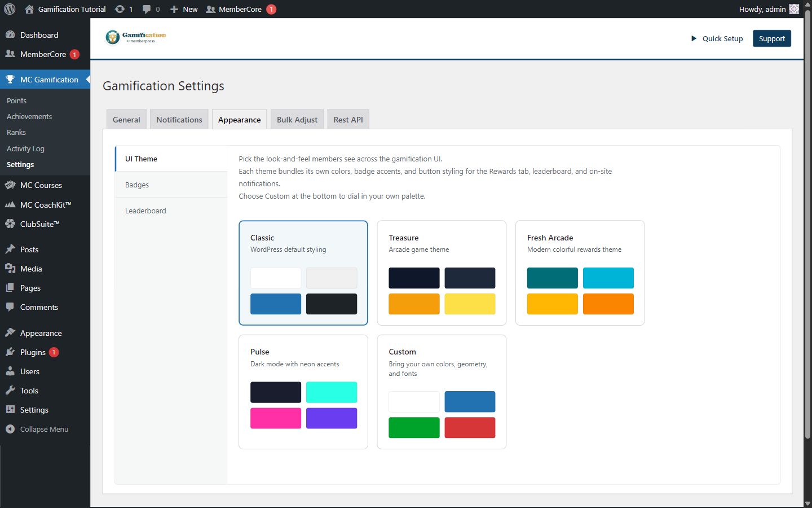Click the Plugins plug icon
The width and height of the screenshot is (812, 508).
click(x=10, y=352)
